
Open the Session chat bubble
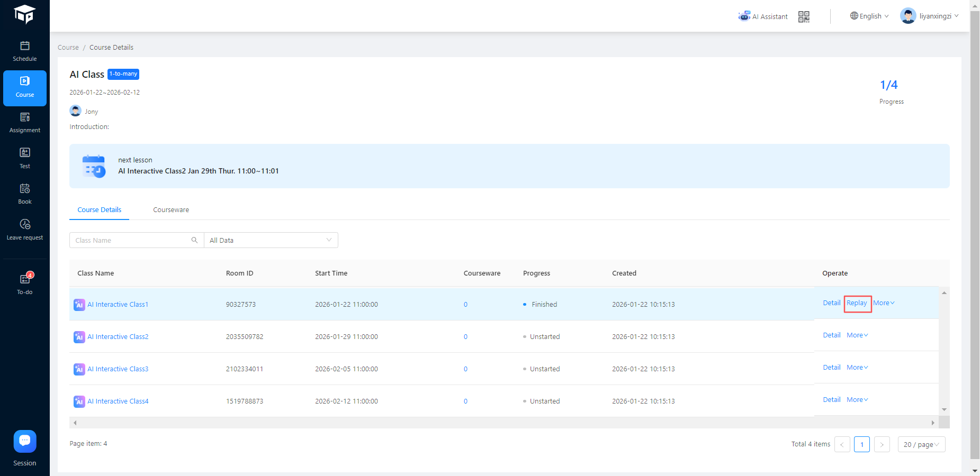coord(25,441)
